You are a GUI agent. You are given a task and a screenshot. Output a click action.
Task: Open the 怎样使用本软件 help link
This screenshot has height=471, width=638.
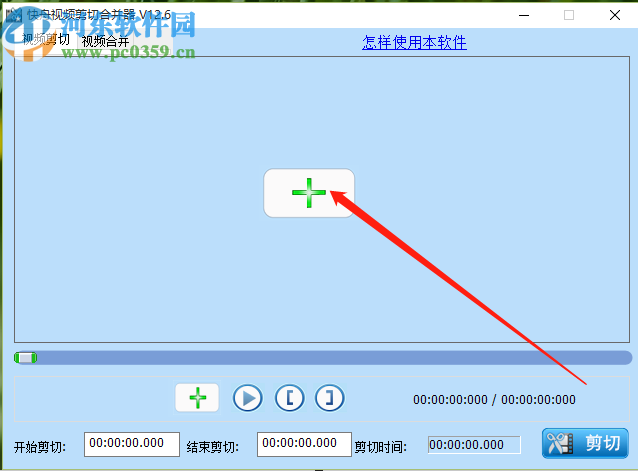[x=414, y=42]
